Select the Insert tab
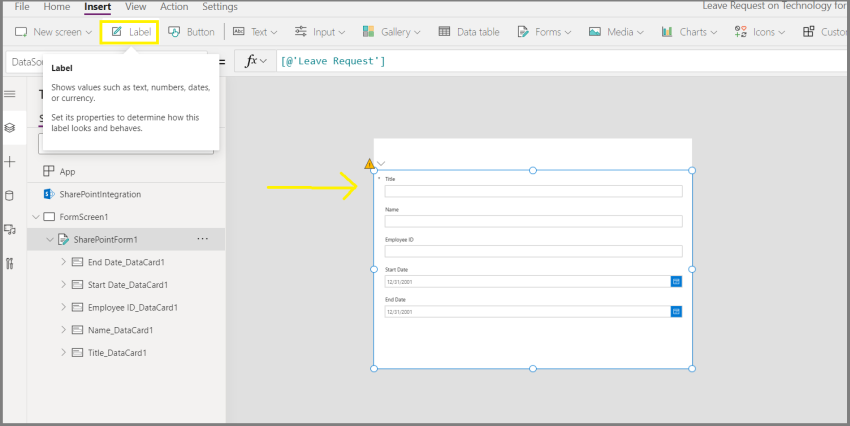 tap(98, 7)
